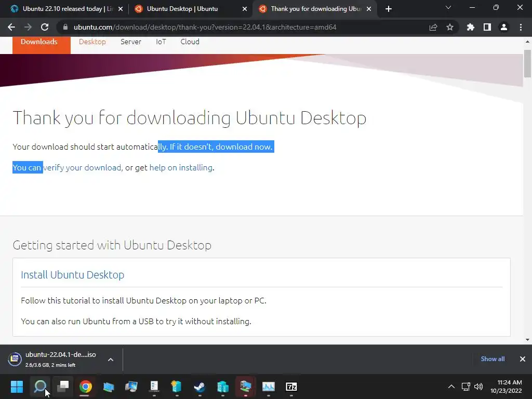532x399 pixels.
Task: Close the Ubuntu Desktop | Ubuntu tab
Action: point(245,9)
